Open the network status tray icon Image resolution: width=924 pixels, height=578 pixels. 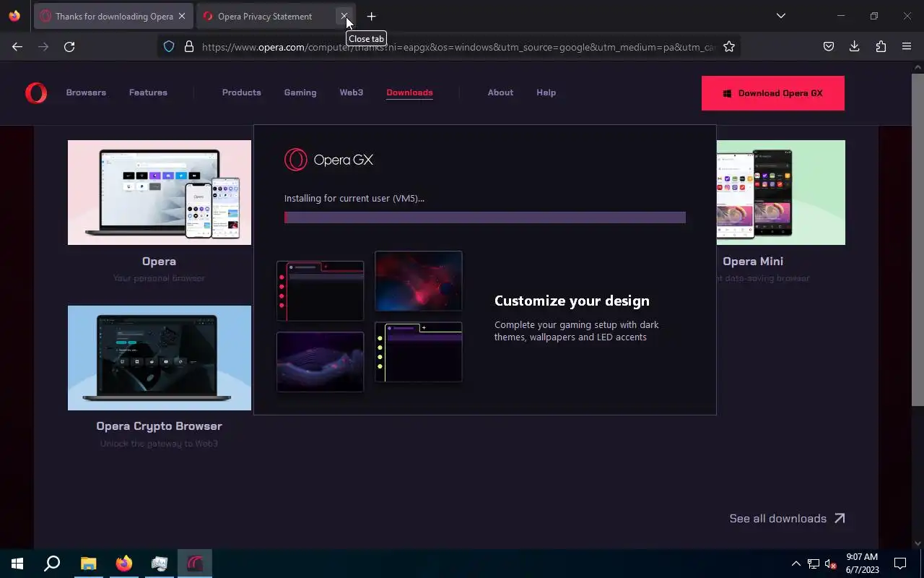click(814, 564)
